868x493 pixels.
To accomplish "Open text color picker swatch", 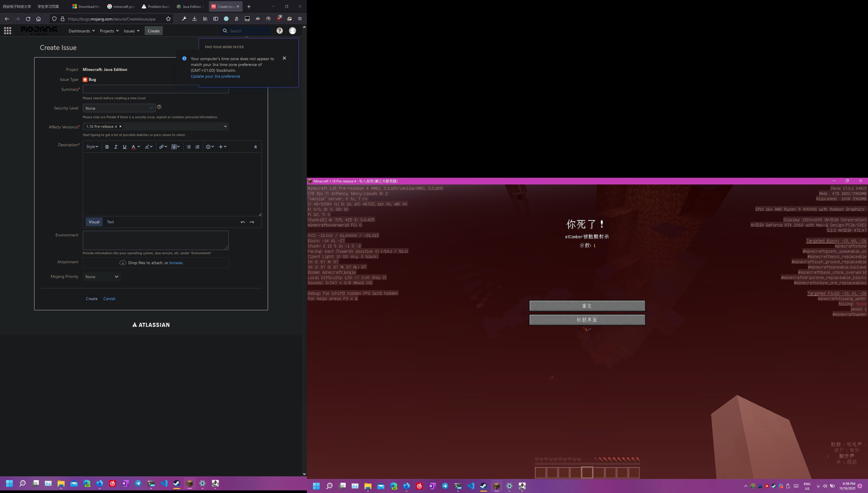I will point(134,147).
